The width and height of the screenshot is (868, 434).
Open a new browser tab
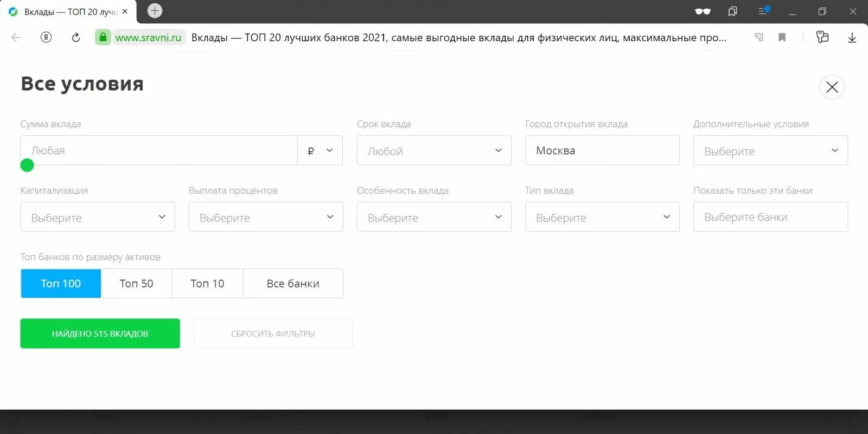(x=155, y=11)
